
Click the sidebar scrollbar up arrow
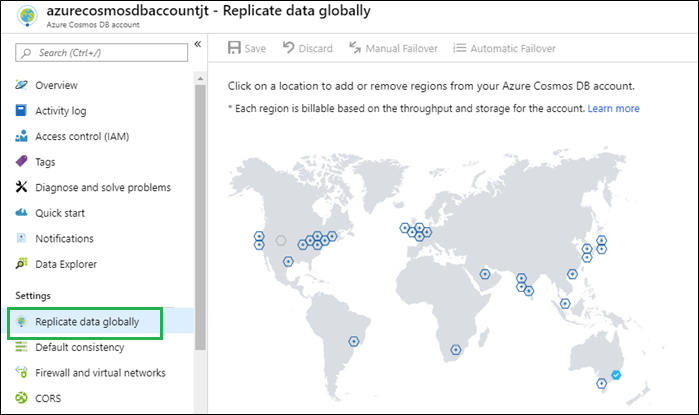[200, 78]
